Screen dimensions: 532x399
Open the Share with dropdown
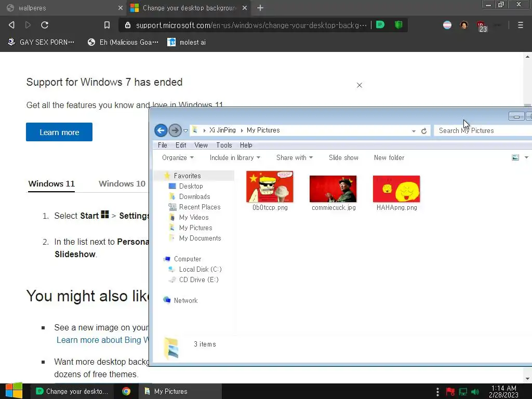[295, 157]
